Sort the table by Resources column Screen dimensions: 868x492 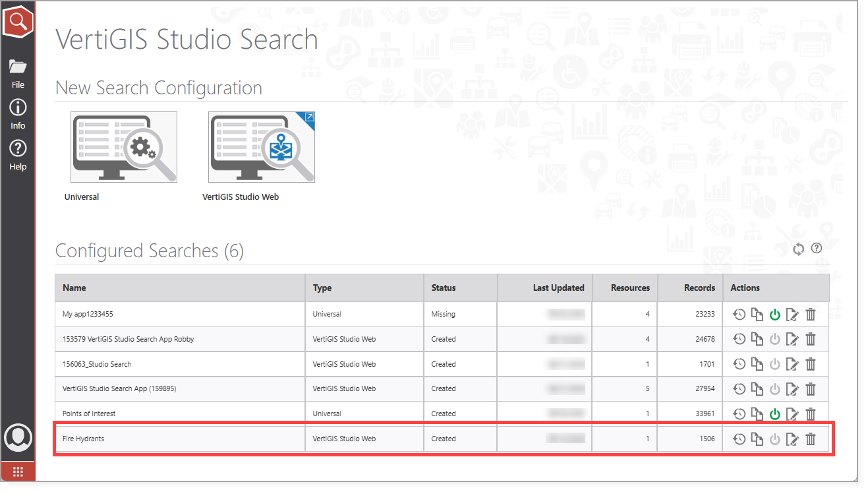[x=625, y=288]
